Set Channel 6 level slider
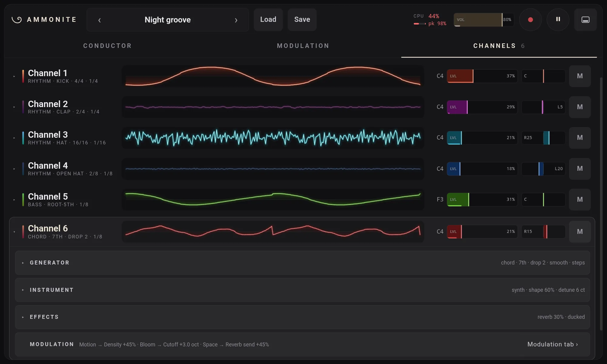The width and height of the screenshot is (607, 364). point(482,232)
